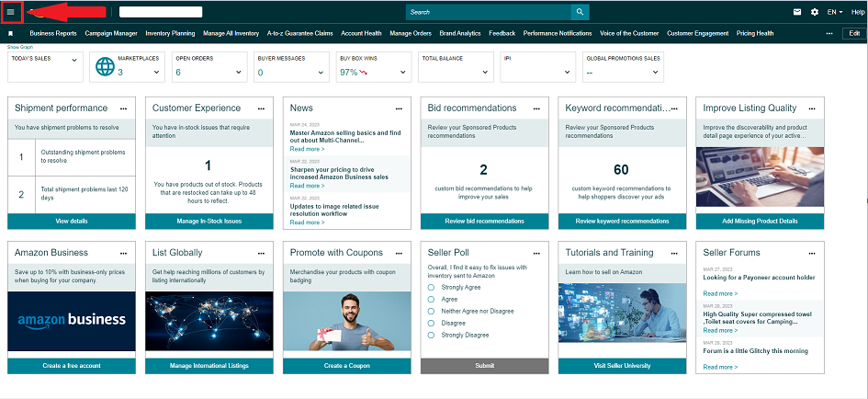Open the settings gear icon
The height and width of the screenshot is (399, 868).
point(815,12)
